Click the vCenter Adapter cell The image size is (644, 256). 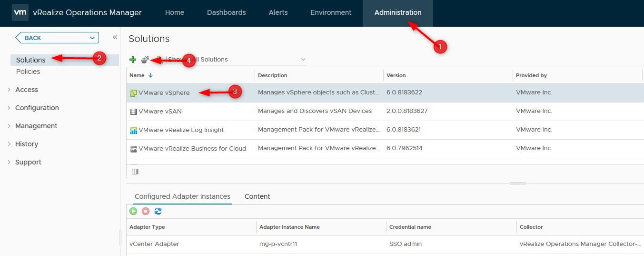click(154, 244)
